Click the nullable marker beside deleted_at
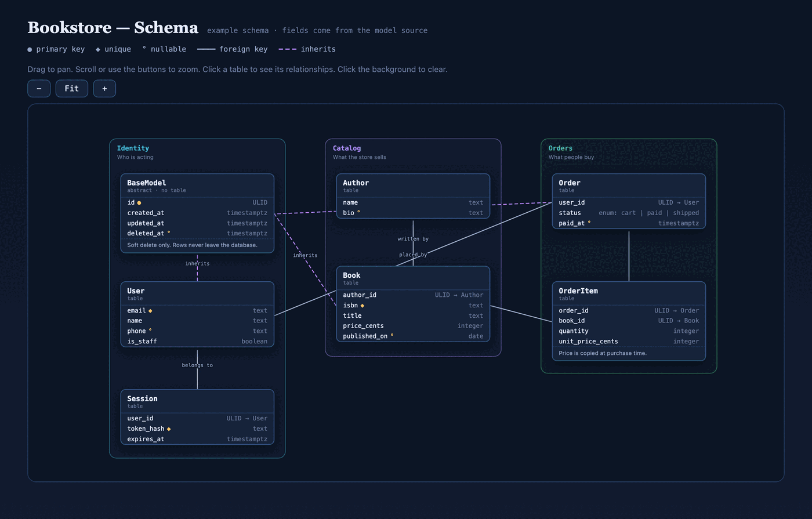This screenshot has width=812, height=519. (169, 232)
